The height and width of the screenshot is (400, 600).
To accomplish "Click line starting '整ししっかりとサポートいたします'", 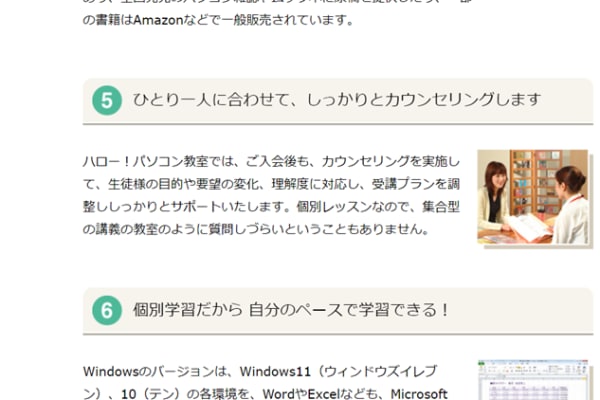I will click(x=271, y=207).
